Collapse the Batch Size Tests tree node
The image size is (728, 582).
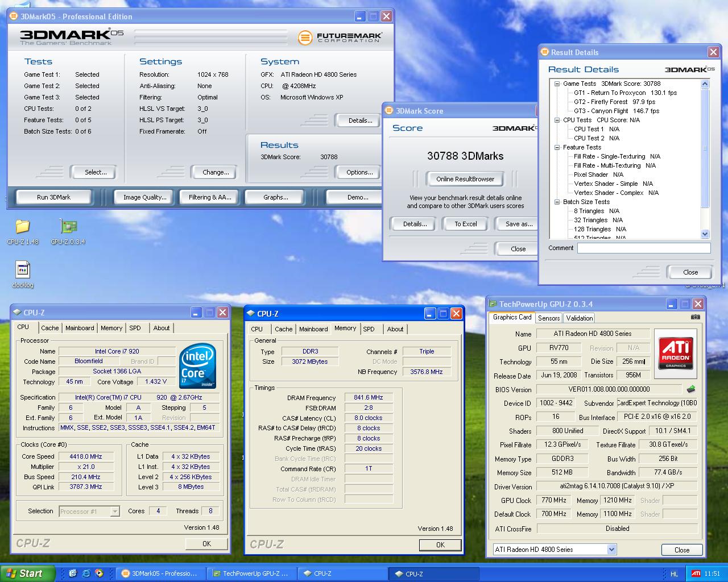point(557,202)
